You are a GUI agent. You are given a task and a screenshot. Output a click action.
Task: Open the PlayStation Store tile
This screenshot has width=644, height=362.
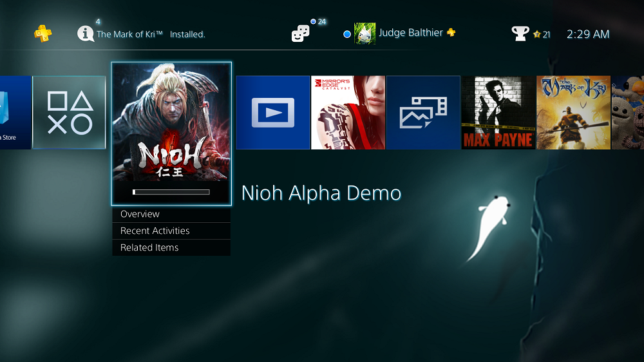coord(15,113)
